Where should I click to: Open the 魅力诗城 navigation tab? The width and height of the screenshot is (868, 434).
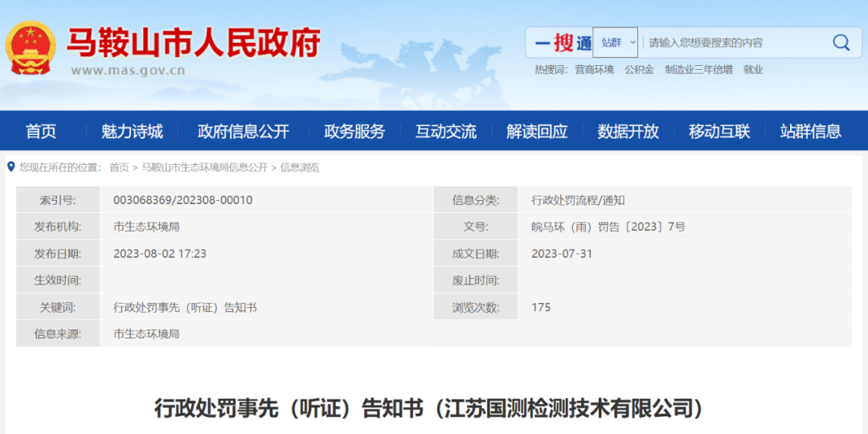132,131
